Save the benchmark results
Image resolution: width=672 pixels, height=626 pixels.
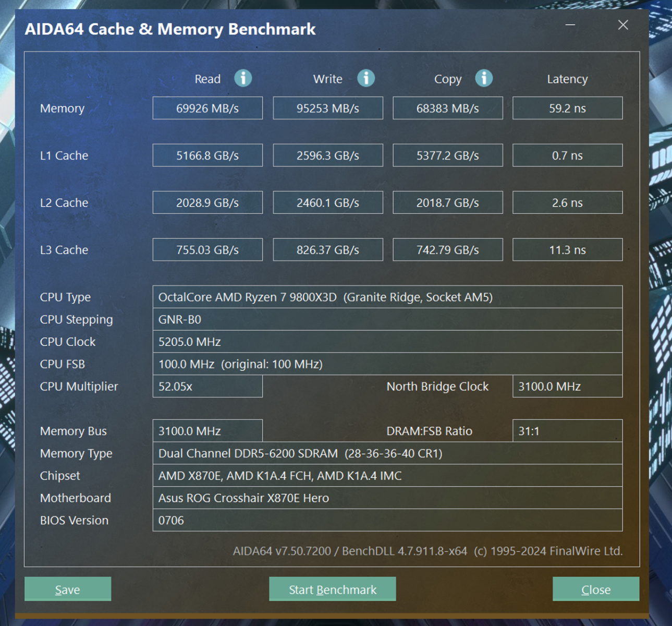pos(68,589)
